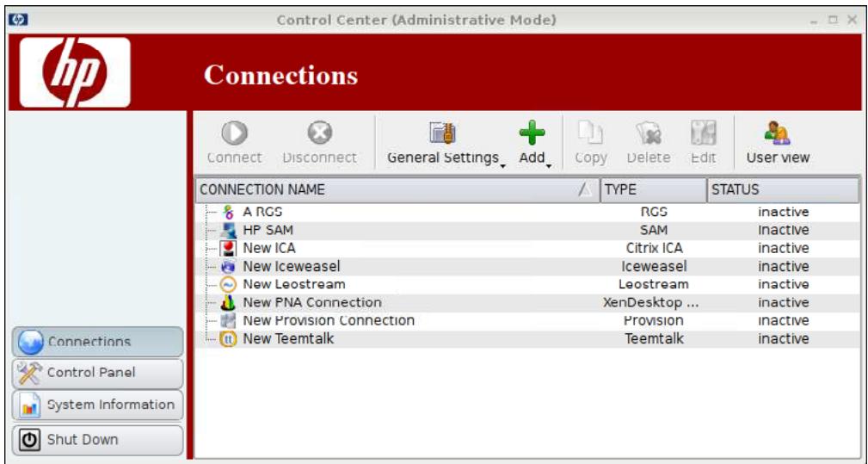Viewport: 868px width, 464px height.
Task: Click the New Teemtalk connection icon
Action: coord(228,339)
